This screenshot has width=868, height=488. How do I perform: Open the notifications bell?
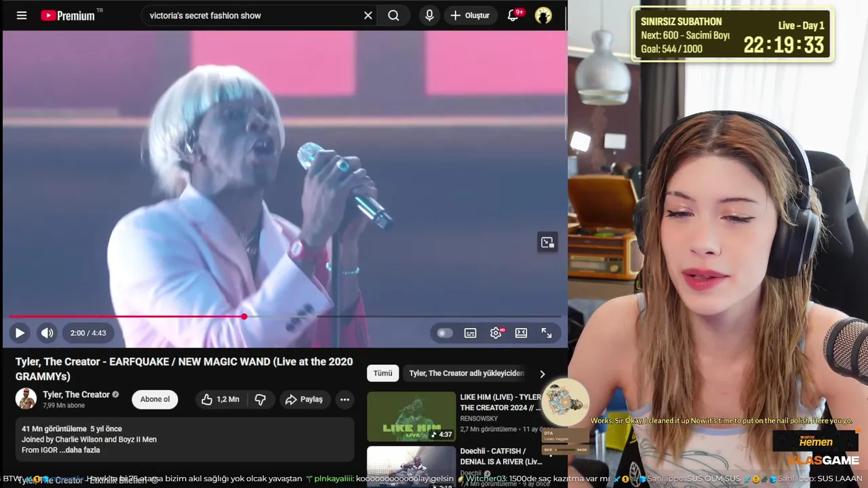coord(513,15)
